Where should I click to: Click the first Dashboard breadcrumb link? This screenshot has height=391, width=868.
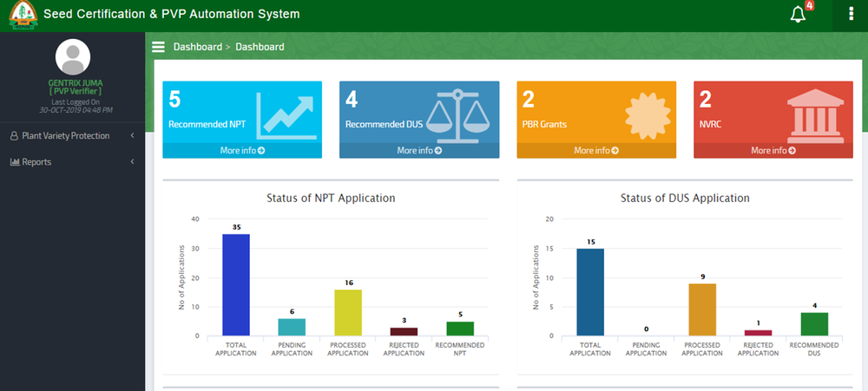click(x=198, y=47)
